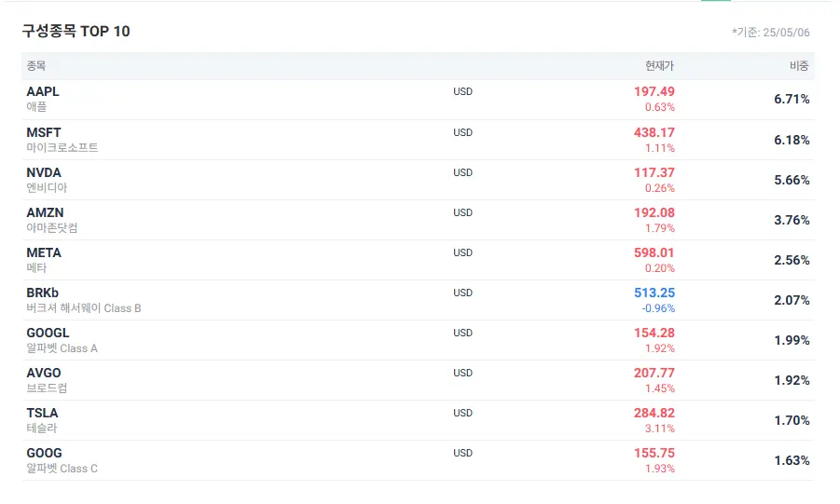840x504 pixels.
Task: Click AAPL price 197.49
Action: pos(654,91)
